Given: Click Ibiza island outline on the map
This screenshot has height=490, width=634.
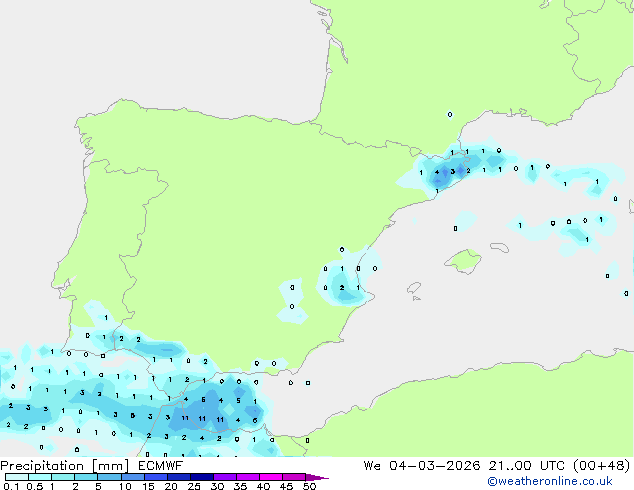Looking at the screenshot, I should point(414,288).
